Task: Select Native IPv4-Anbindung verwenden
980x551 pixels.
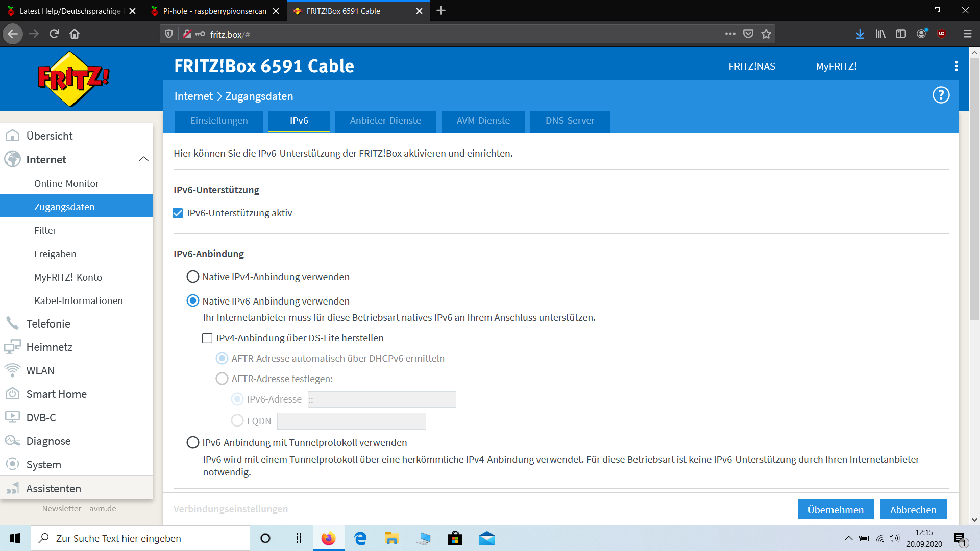Action: [192, 277]
